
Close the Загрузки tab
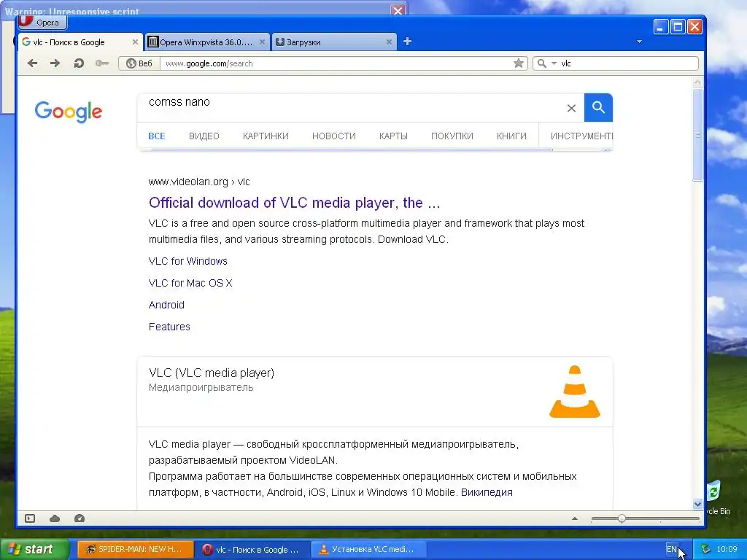coord(389,42)
